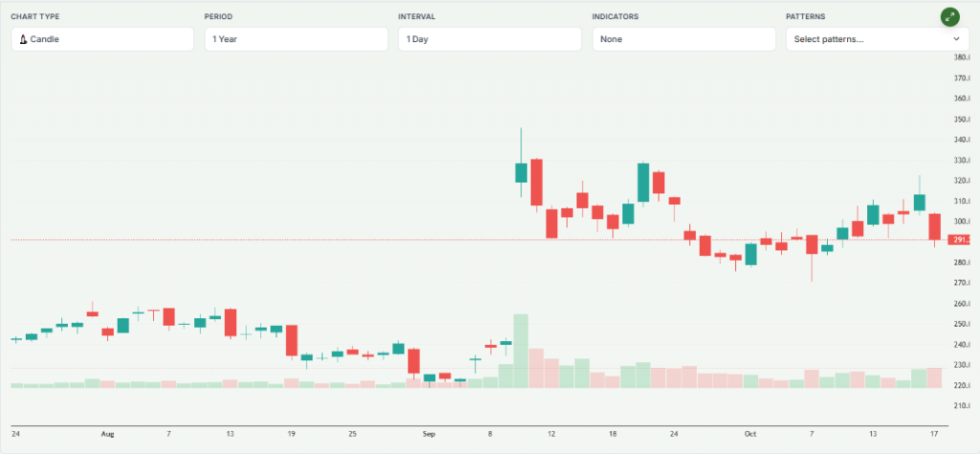The image size is (980, 454).
Task: Click the candle icon in Chart Type field
Action: click(x=23, y=39)
